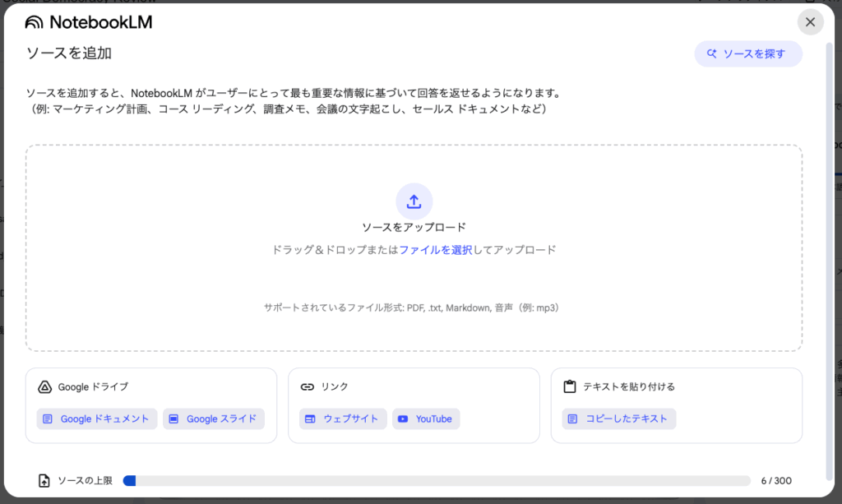
Task: Add a Google ドキュメント source
Action: 96,418
